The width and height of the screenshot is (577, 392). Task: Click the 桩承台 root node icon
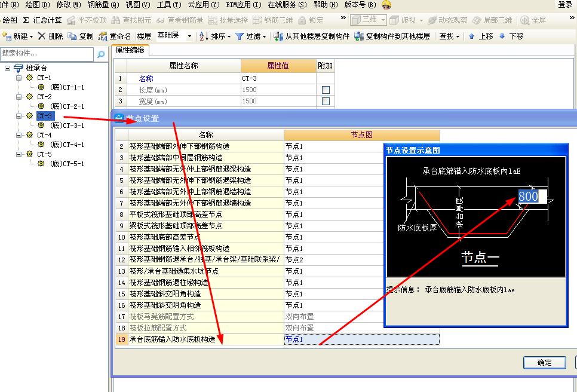pos(19,68)
